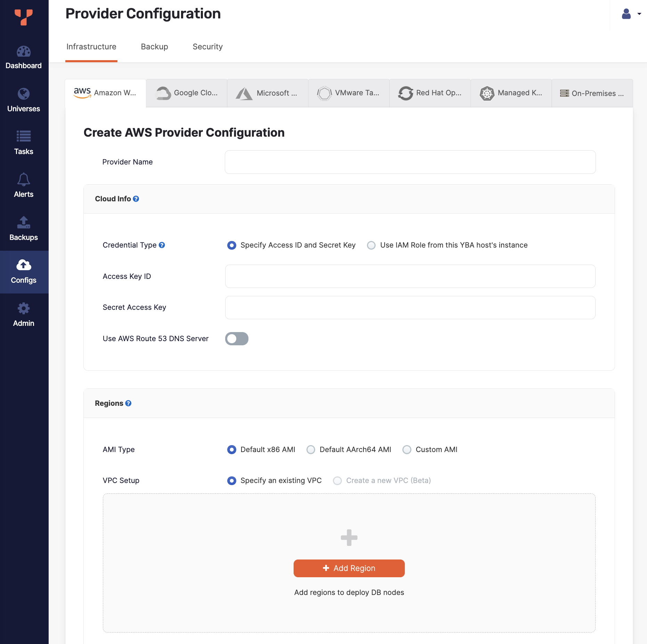Open the Tasks list icon
The image size is (647, 644).
click(24, 136)
